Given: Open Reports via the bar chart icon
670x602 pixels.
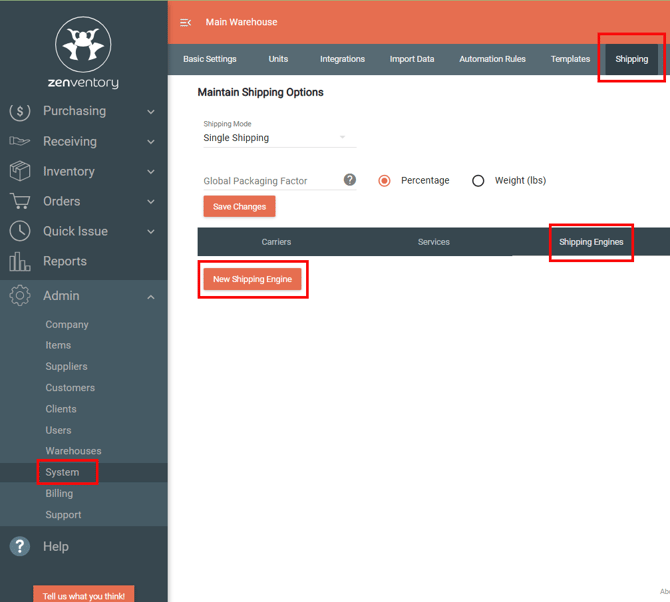Looking at the screenshot, I should click(19, 262).
